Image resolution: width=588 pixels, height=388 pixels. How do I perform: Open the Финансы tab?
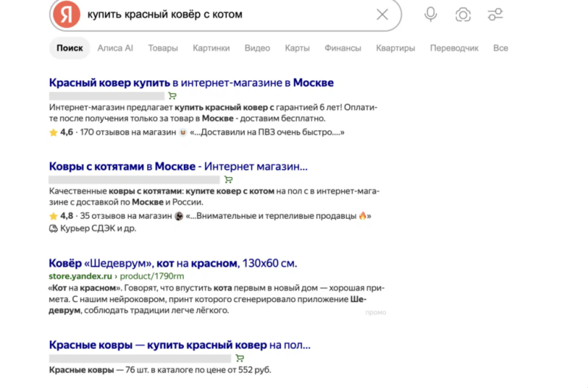[343, 48]
